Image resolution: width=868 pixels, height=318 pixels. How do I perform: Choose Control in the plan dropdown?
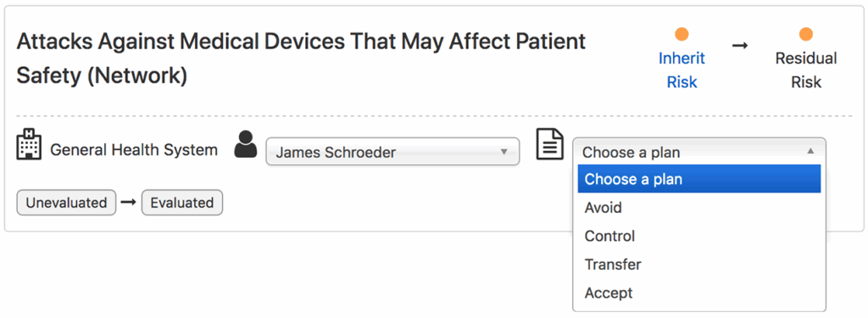pos(699,236)
